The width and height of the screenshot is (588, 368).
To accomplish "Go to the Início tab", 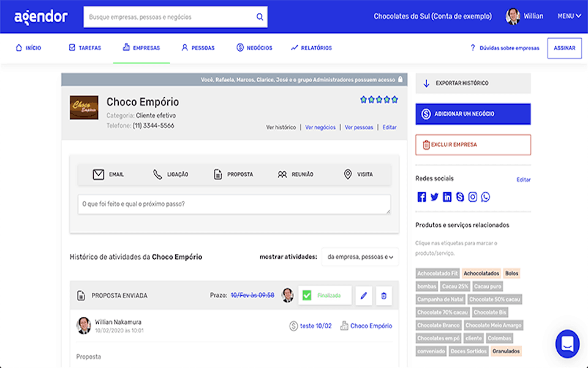I will 28,48.
